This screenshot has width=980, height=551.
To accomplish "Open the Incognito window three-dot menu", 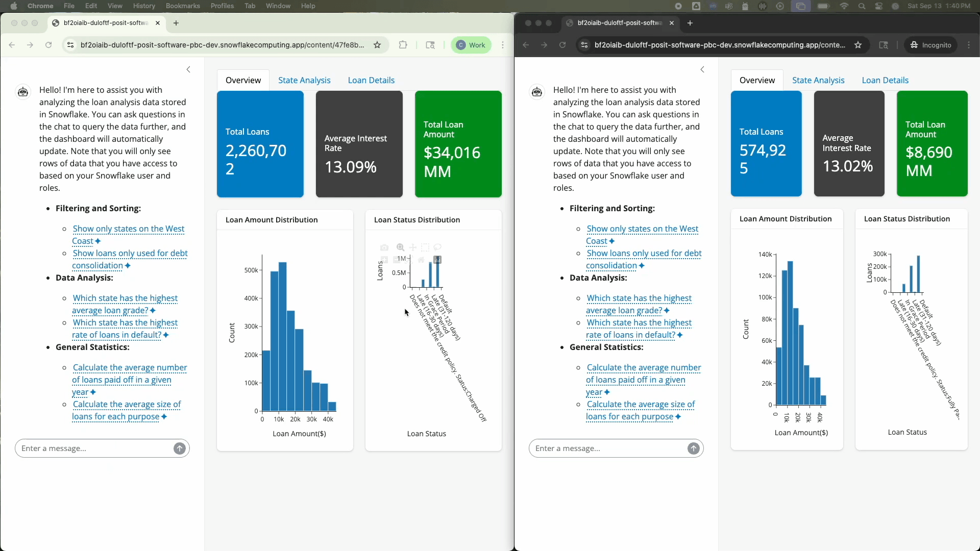I will pyautogui.click(x=969, y=45).
